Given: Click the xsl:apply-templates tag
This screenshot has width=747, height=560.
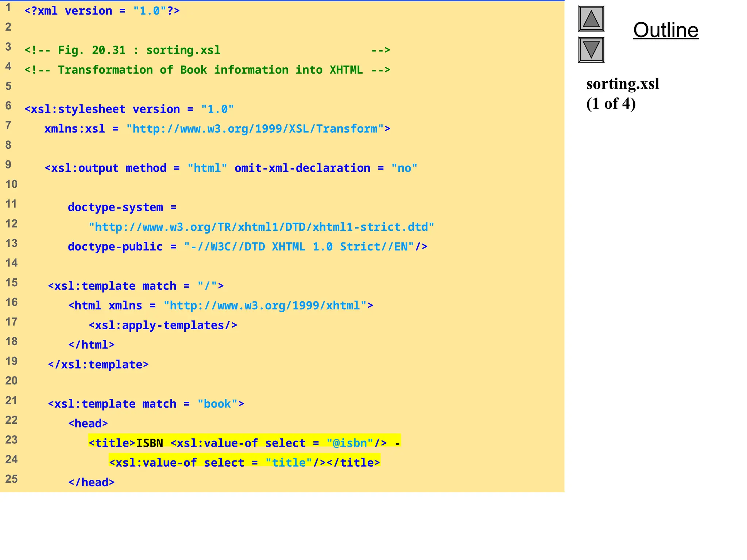Looking at the screenshot, I should 163,325.
